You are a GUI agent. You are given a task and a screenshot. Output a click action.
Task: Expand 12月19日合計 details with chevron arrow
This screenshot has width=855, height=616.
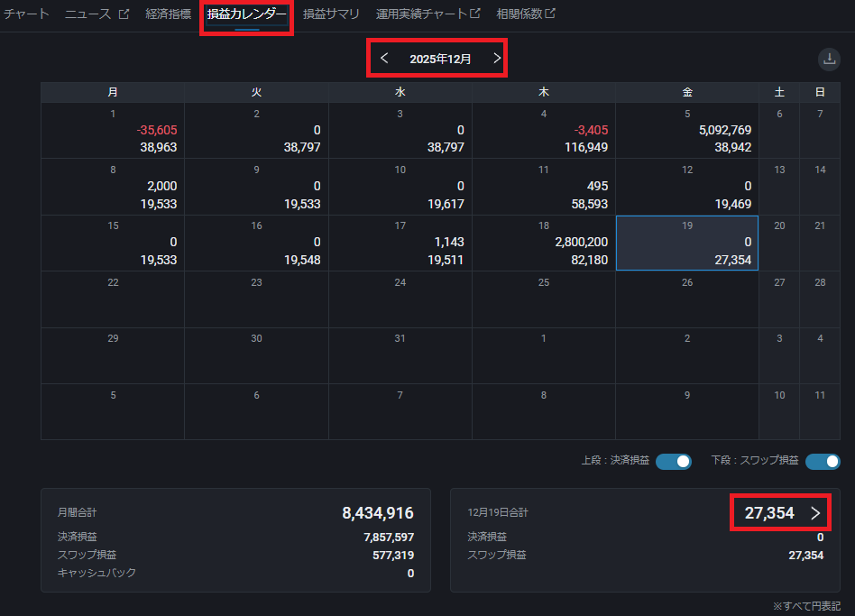[815, 513]
